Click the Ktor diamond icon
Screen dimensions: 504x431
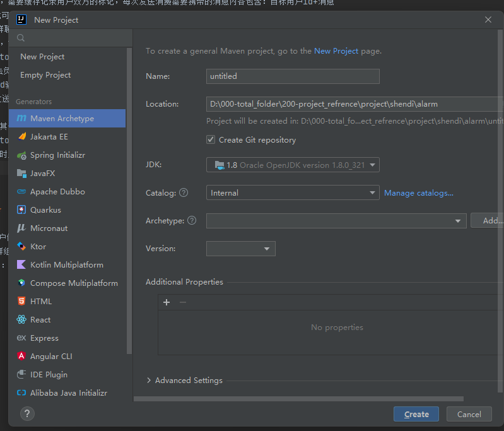click(21, 246)
